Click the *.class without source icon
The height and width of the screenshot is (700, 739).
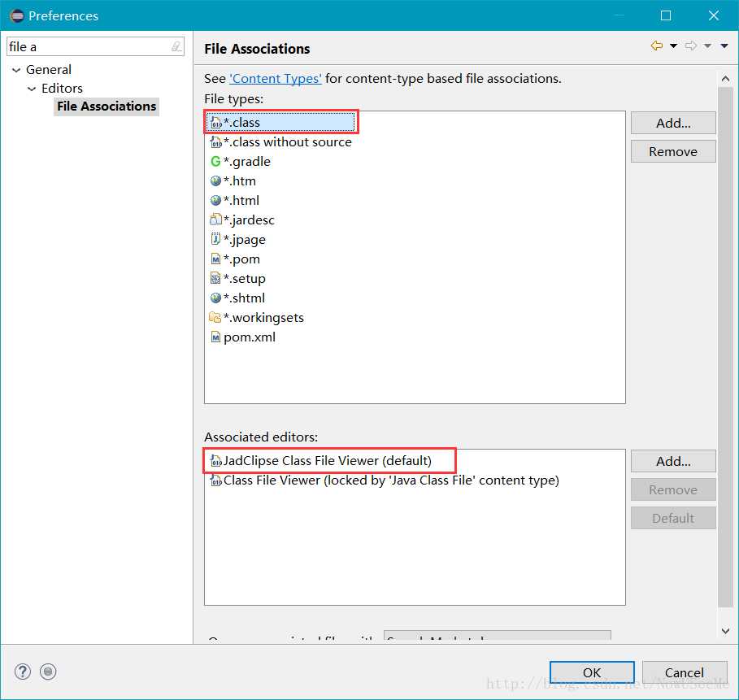point(216,142)
